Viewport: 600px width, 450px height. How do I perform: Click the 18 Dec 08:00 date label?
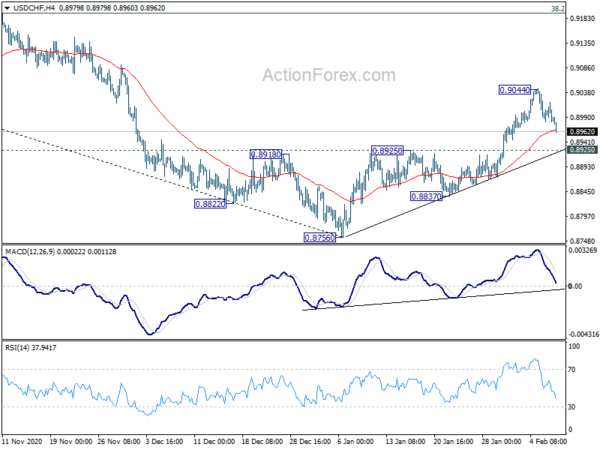tap(262, 441)
